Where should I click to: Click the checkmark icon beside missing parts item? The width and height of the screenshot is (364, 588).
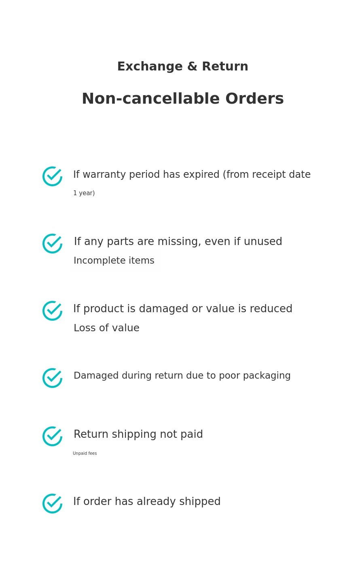pos(52,243)
